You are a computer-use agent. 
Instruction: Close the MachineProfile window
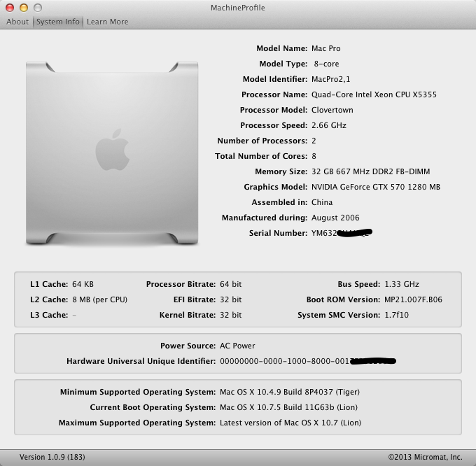(x=10, y=8)
